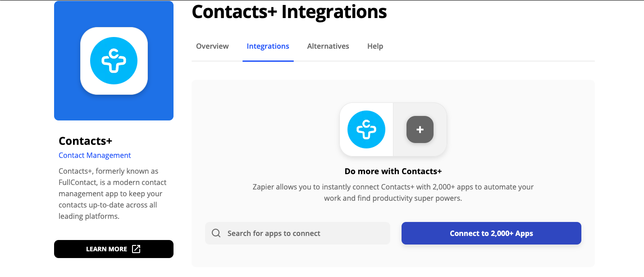Screen dimensions: 644x277
Task: Click the external-link icon on Learn More
Action: tap(136, 249)
